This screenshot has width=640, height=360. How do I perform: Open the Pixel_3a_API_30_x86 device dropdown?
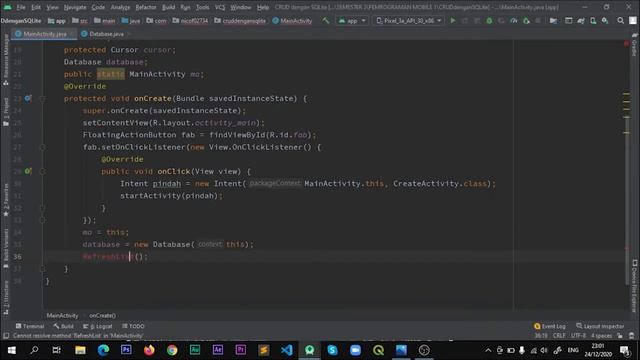(409, 20)
